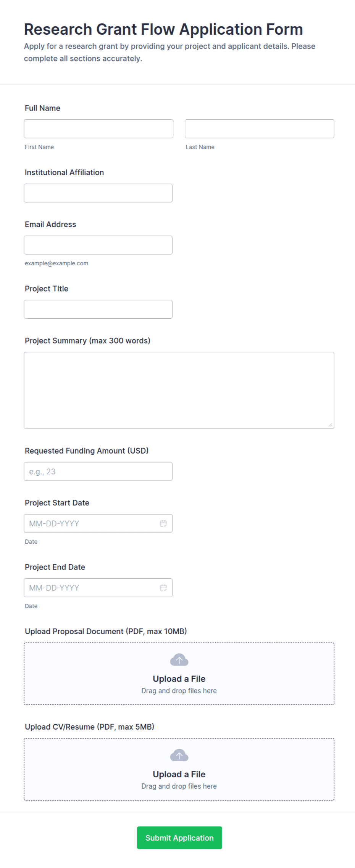The width and height of the screenshot is (355, 868).
Task: Focus the Institutional Affiliation field
Action: coord(98,193)
